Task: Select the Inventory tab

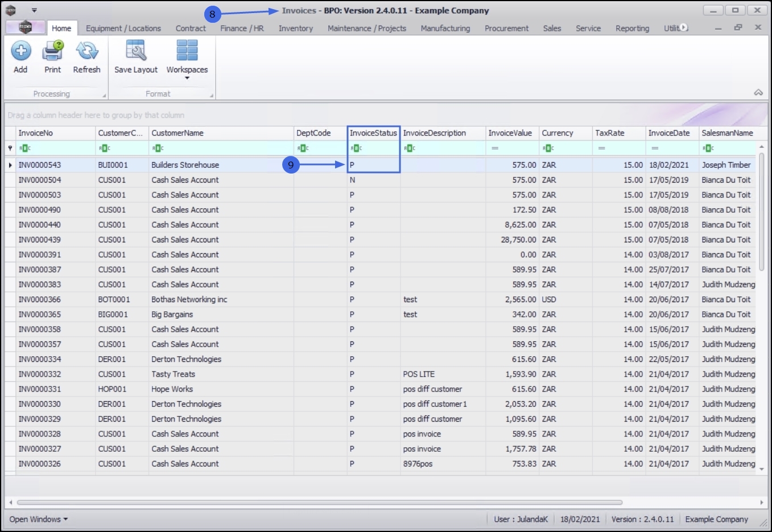Action: (296, 28)
